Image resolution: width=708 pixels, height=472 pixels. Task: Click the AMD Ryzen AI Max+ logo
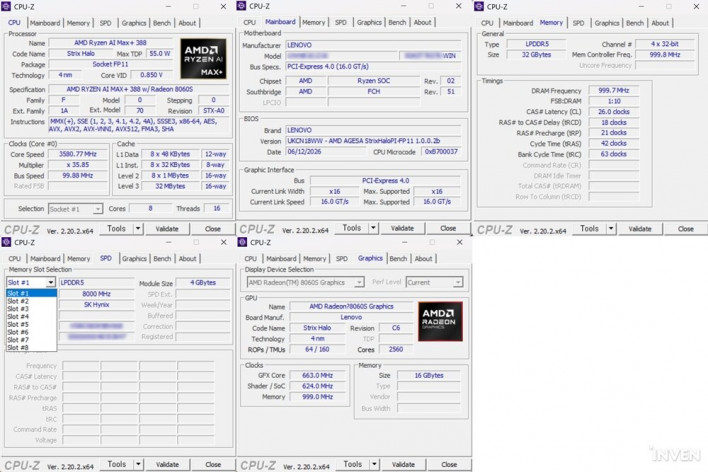point(203,59)
